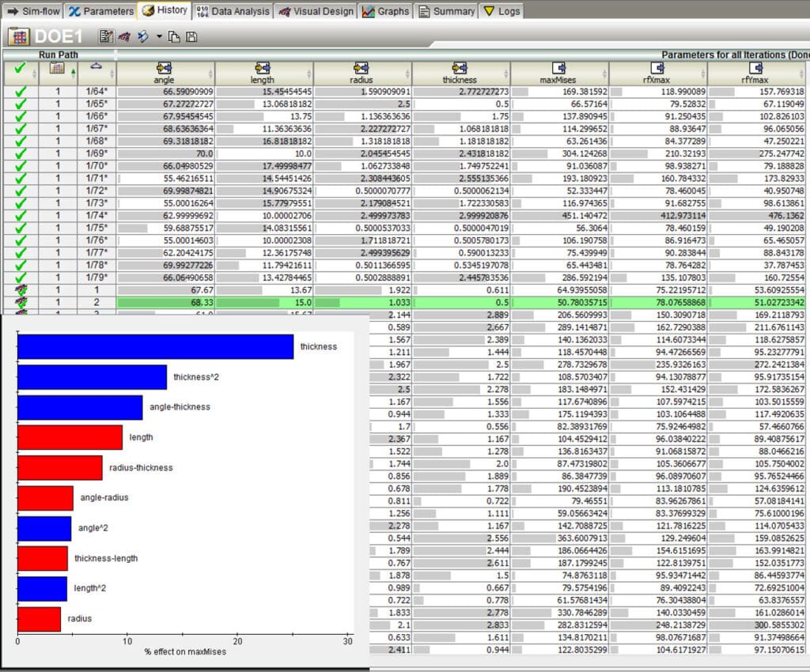Click the blue angle-thickness bar
This screenshot has height=672, width=810.
click(x=80, y=407)
